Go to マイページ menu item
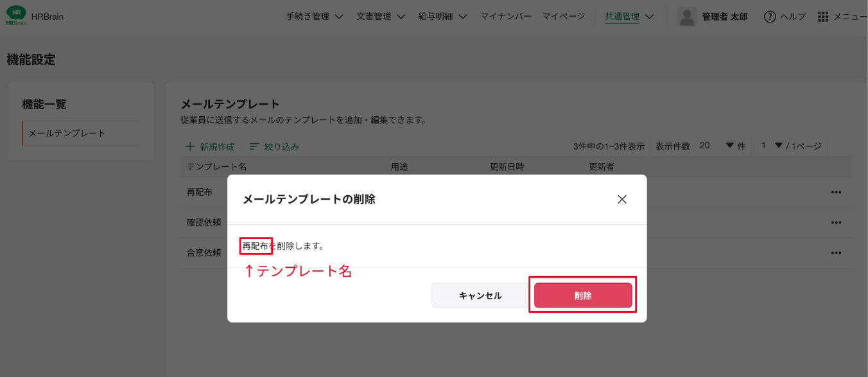This screenshot has width=868, height=377. (x=563, y=17)
